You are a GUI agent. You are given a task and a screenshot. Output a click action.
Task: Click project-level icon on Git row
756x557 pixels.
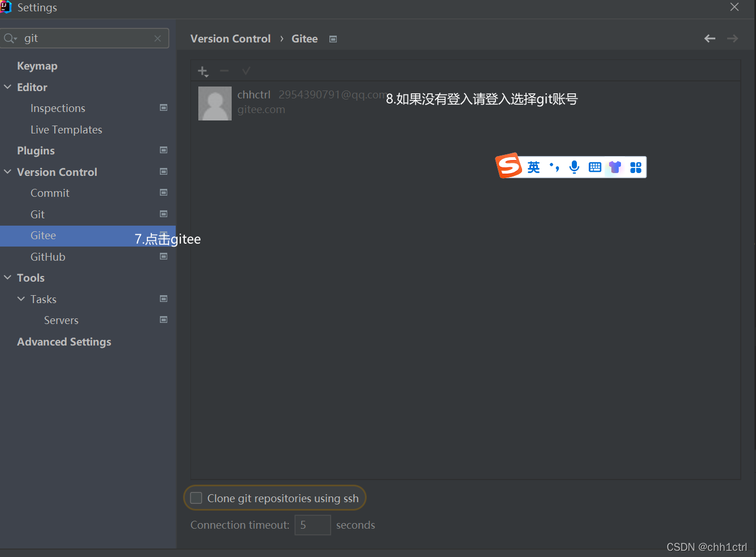[164, 214]
